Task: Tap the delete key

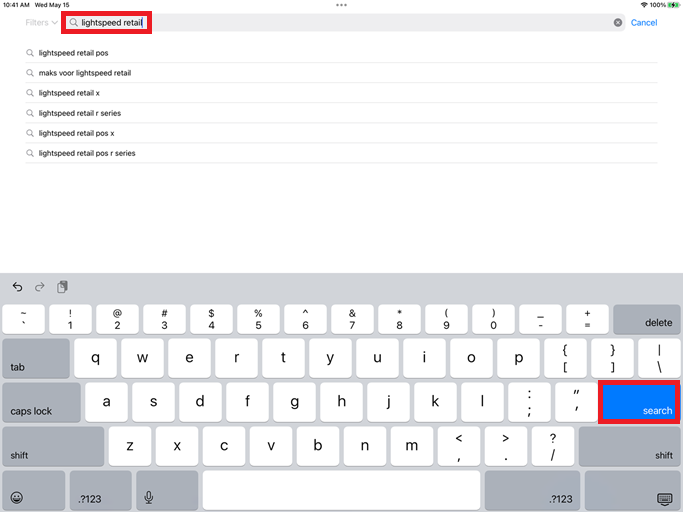Action: point(646,319)
